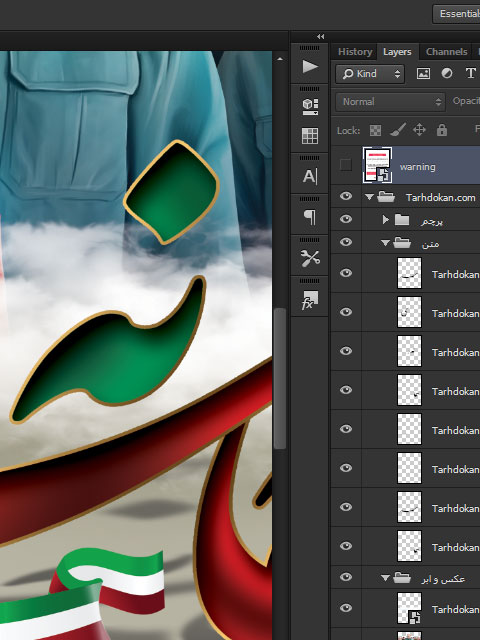Open the 3D panel cube icon

pyautogui.click(x=310, y=107)
